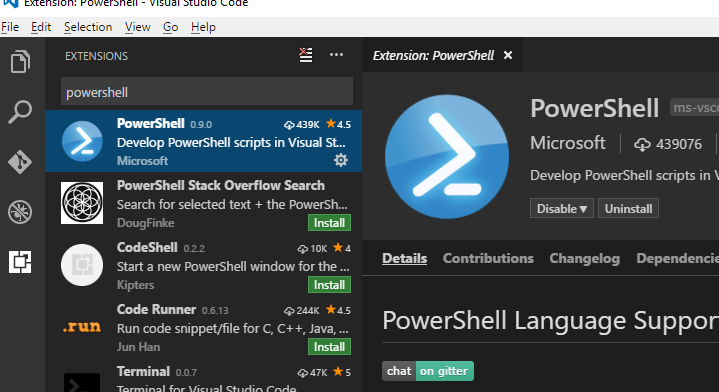Open the Debug view icon
719x392 pixels.
pos(20,212)
